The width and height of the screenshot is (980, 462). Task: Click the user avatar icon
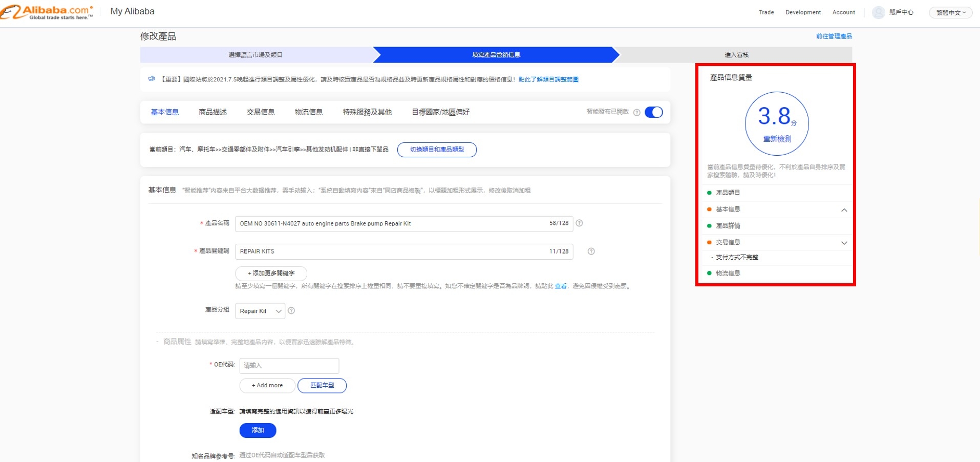(x=878, y=12)
